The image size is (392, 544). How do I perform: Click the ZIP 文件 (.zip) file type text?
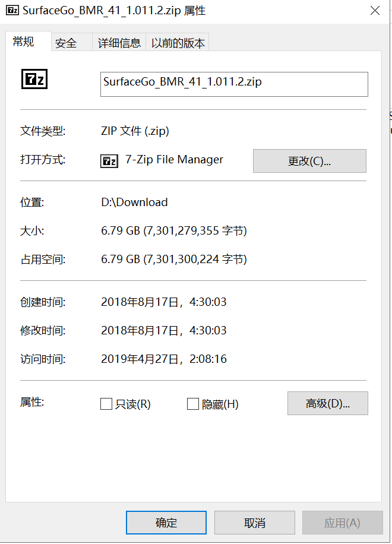[x=135, y=131]
